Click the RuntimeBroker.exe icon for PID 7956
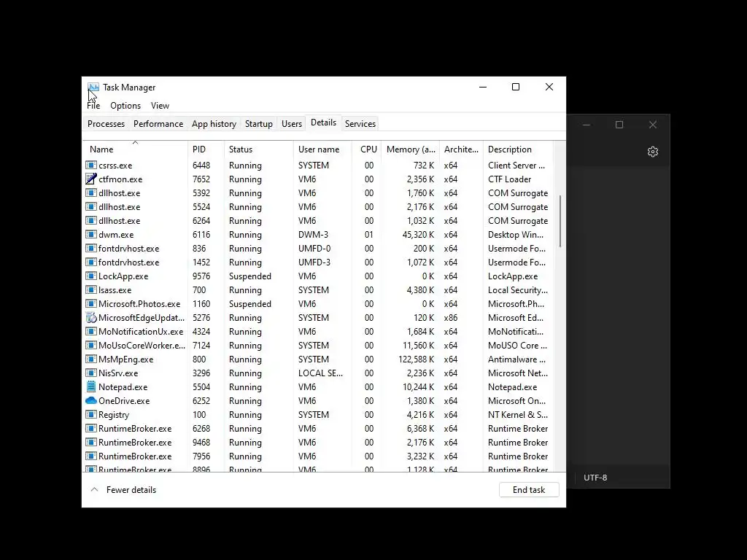The width and height of the screenshot is (747, 560). pyautogui.click(x=91, y=456)
